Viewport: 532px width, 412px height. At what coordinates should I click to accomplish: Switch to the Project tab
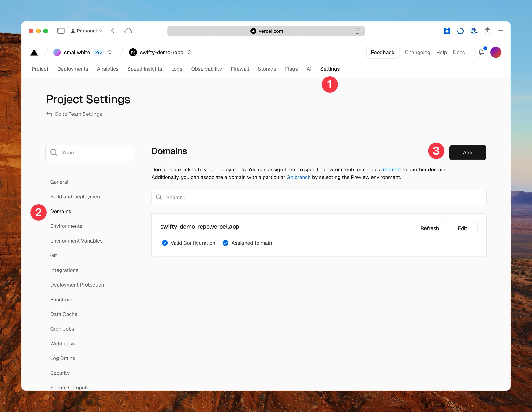pos(40,69)
